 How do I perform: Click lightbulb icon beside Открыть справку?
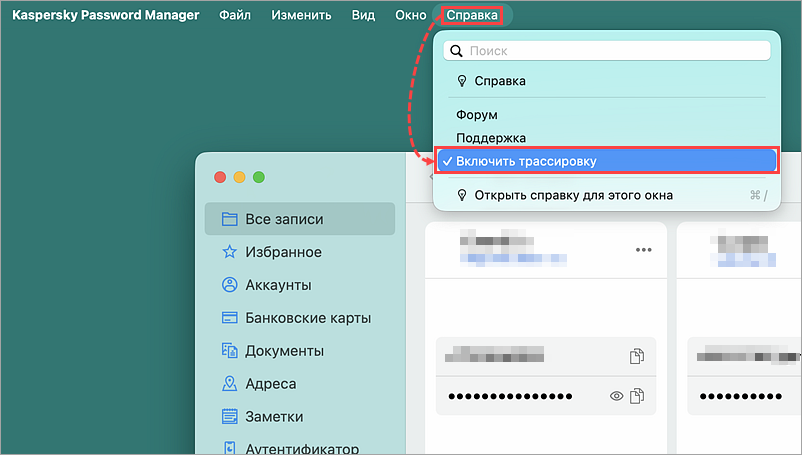point(462,195)
